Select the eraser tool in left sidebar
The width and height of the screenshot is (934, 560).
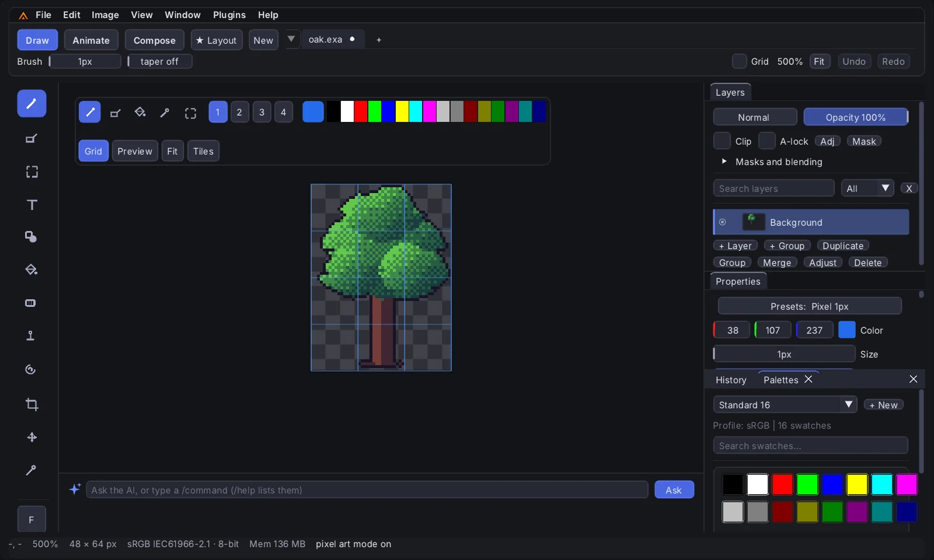32,138
